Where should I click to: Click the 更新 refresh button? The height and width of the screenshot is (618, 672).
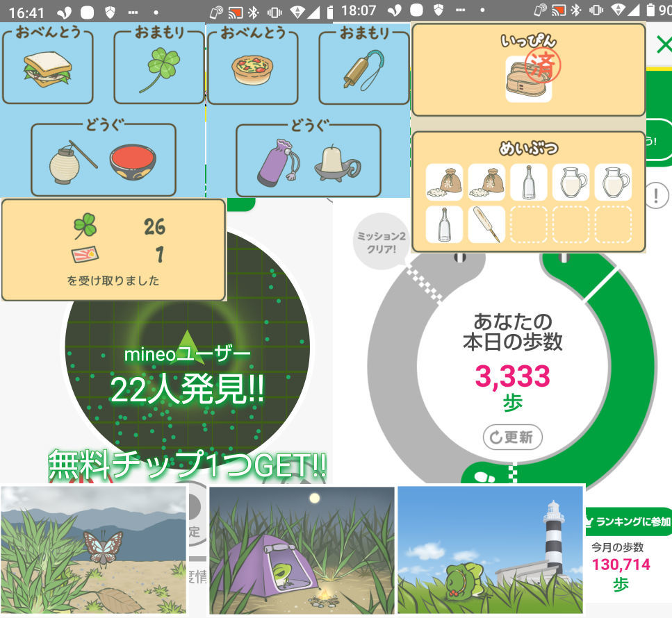[513, 437]
